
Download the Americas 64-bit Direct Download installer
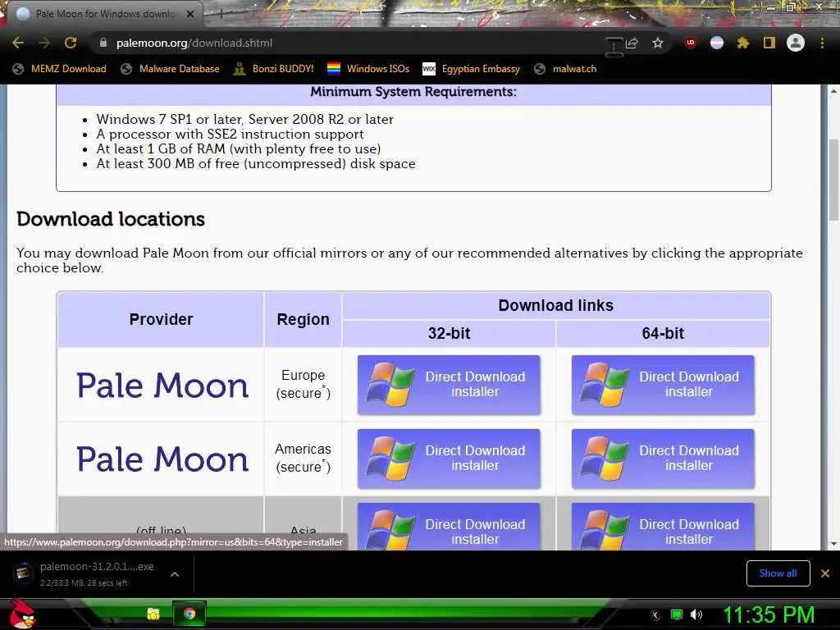(663, 459)
